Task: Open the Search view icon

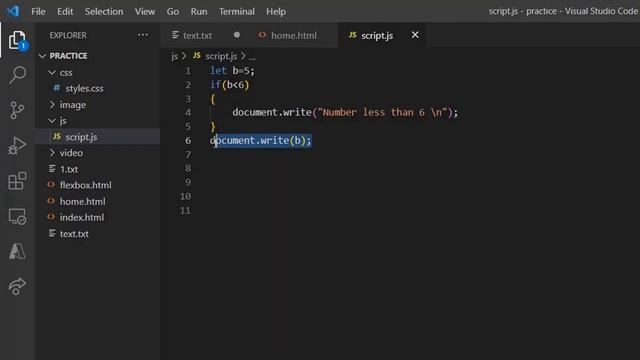Action: (17, 75)
